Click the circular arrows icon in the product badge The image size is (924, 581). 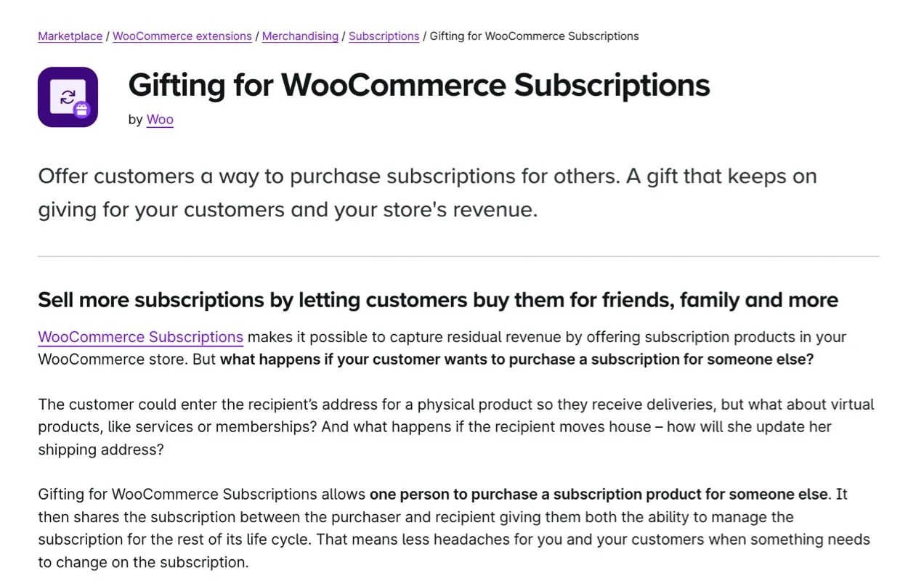(68, 94)
